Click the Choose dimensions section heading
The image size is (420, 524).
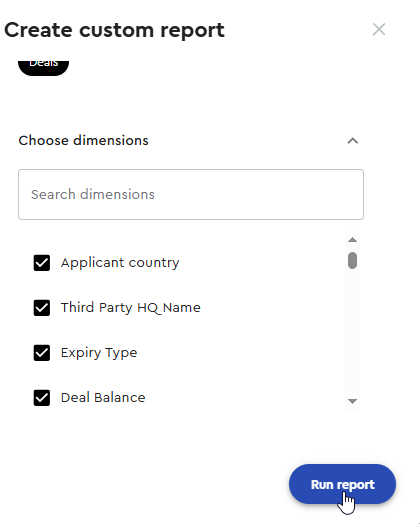84,141
